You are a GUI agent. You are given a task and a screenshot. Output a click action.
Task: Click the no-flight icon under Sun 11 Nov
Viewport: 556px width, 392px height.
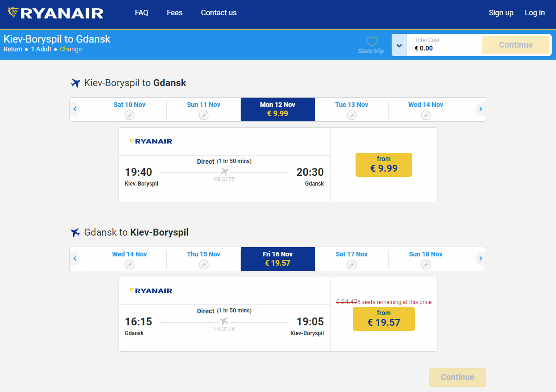click(x=204, y=115)
